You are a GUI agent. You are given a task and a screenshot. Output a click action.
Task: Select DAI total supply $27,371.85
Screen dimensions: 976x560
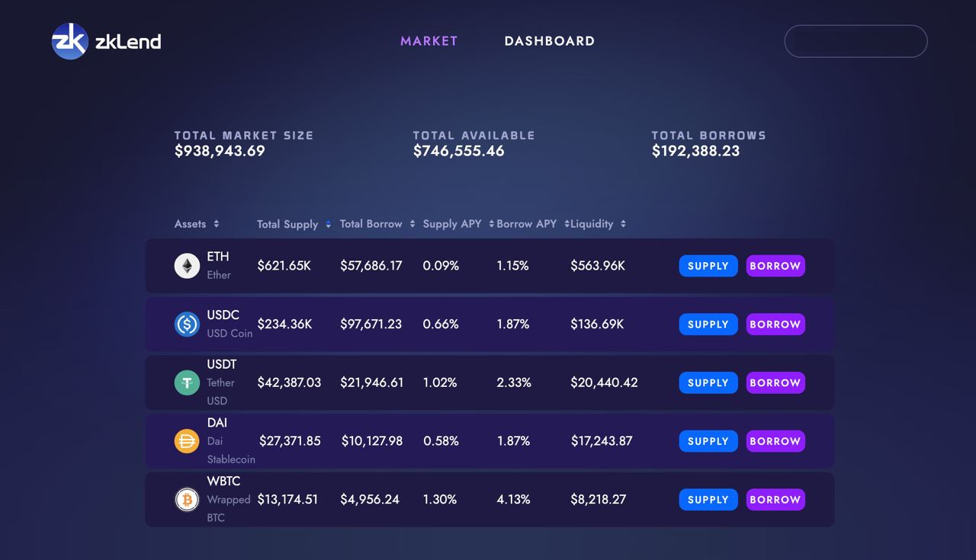(x=290, y=440)
